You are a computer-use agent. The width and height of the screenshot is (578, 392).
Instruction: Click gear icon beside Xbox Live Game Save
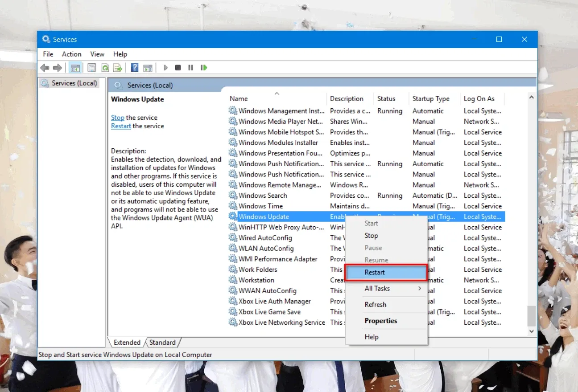pyautogui.click(x=233, y=312)
